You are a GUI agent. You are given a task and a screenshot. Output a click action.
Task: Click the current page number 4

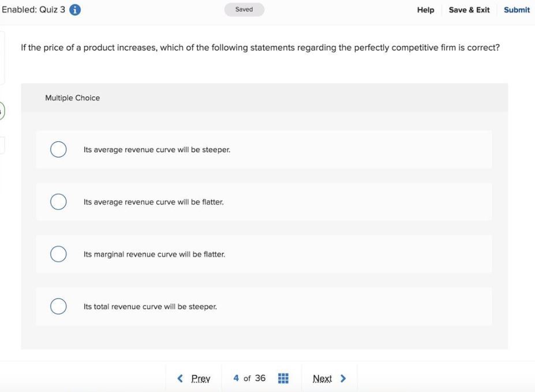click(235, 378)
